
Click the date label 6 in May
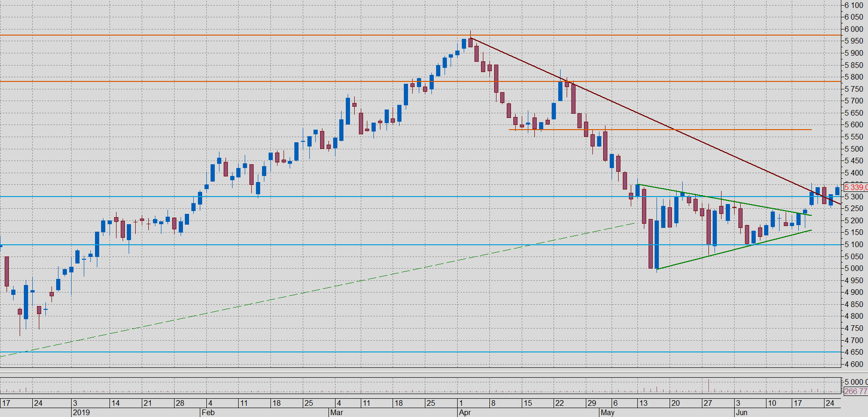pyautogui.click(x=615, y=403)
